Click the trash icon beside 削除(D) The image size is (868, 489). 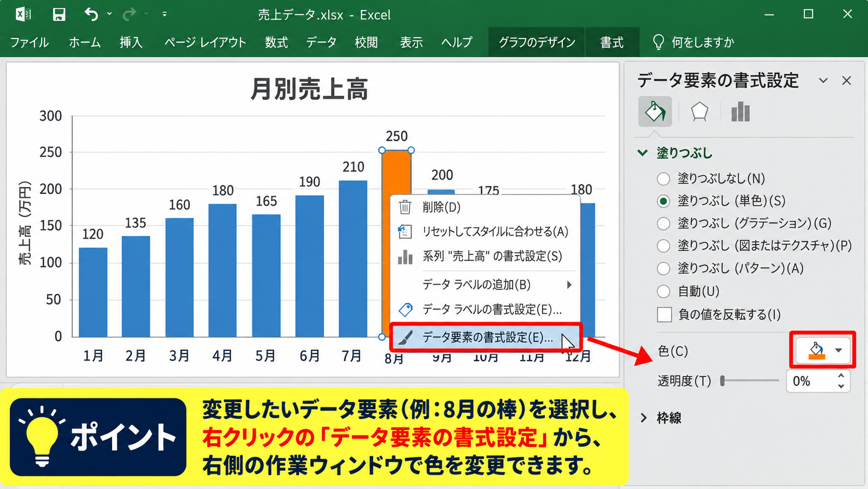[405, 207]
